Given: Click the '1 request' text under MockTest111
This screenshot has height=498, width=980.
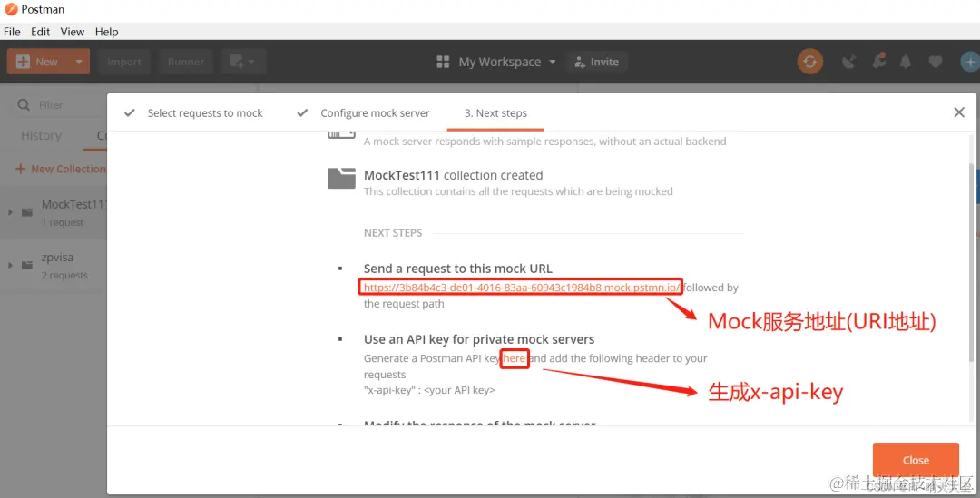Looking at the screenshot, I should pyautogui.click(x=63, y=222).
